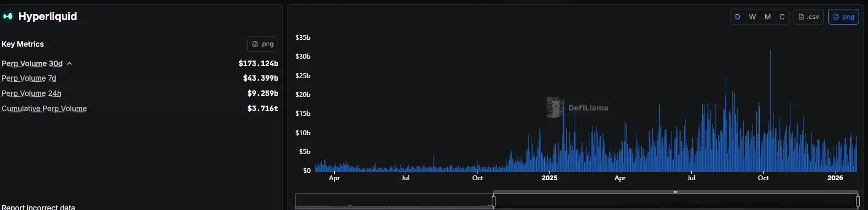Click the Cumulative Perp Volume metric
This screenshot has height=210, width=868.
[x=44, y=108]
